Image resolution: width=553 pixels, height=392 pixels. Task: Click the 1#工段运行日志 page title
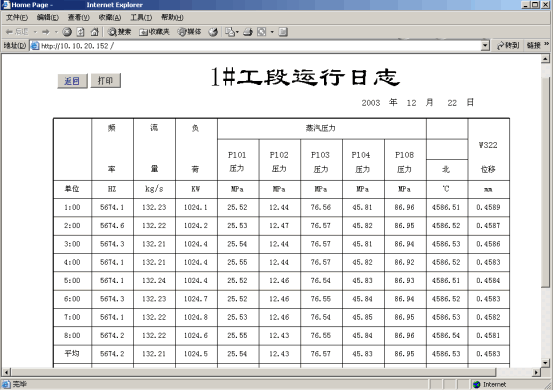coord(305,77)
